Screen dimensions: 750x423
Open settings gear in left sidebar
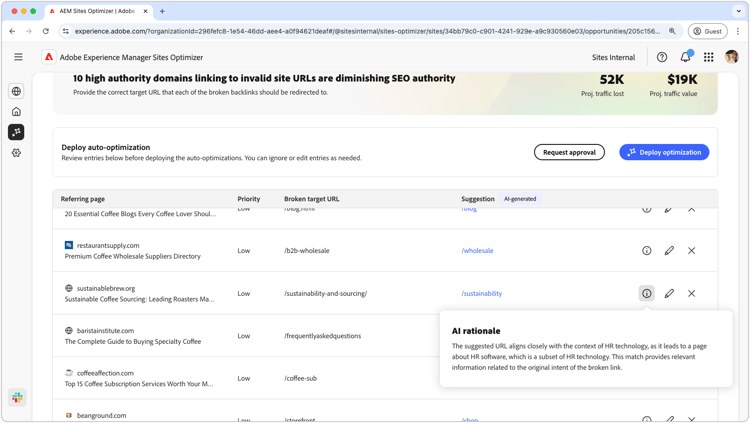(x=16, y=153)
